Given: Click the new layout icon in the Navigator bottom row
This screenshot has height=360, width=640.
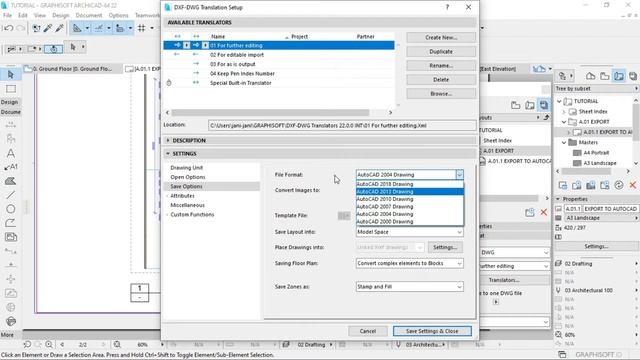Looking at the screenshot, I should [563, 185].
